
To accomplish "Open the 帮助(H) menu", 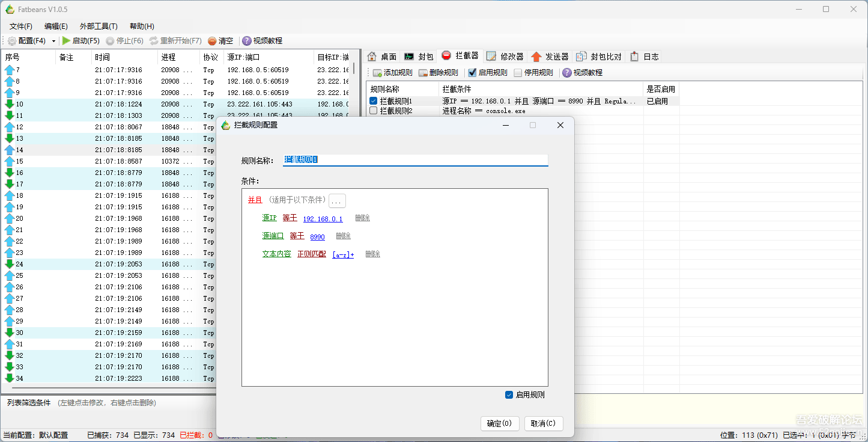I will 141,26.
